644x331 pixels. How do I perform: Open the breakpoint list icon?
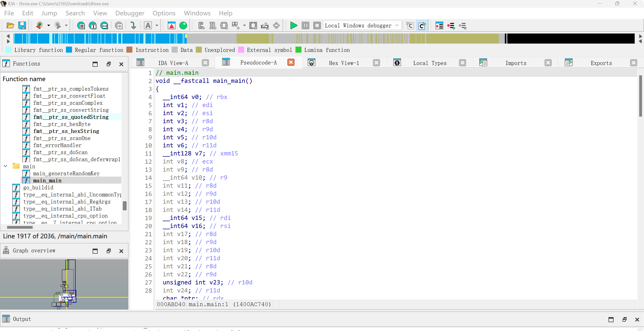439,25
